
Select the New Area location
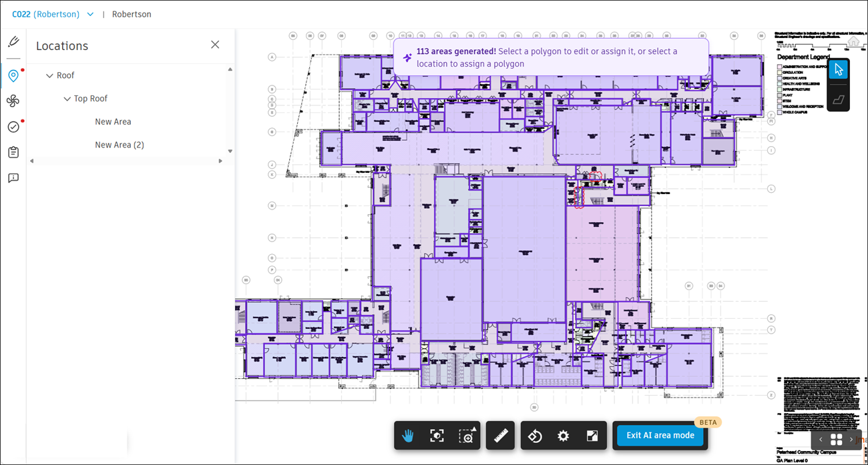click(113, 121)
